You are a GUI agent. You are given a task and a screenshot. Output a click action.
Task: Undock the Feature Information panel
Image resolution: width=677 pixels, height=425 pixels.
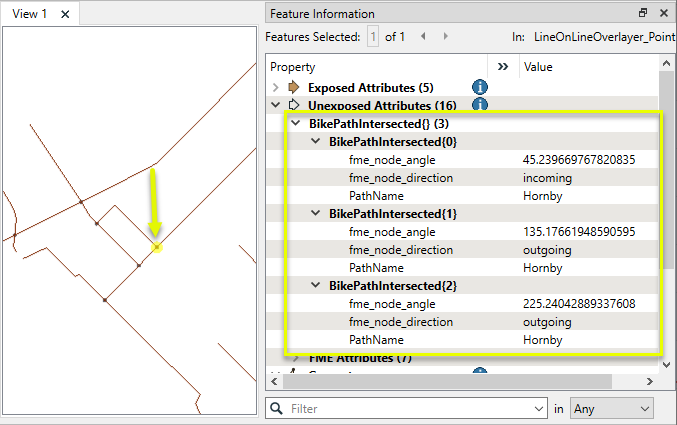(643, 14)
